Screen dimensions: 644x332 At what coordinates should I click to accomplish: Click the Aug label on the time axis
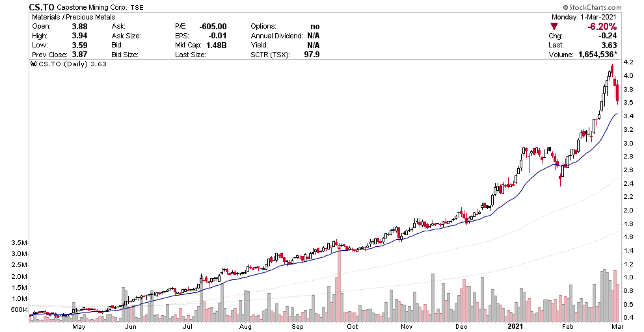click(245, 327)
